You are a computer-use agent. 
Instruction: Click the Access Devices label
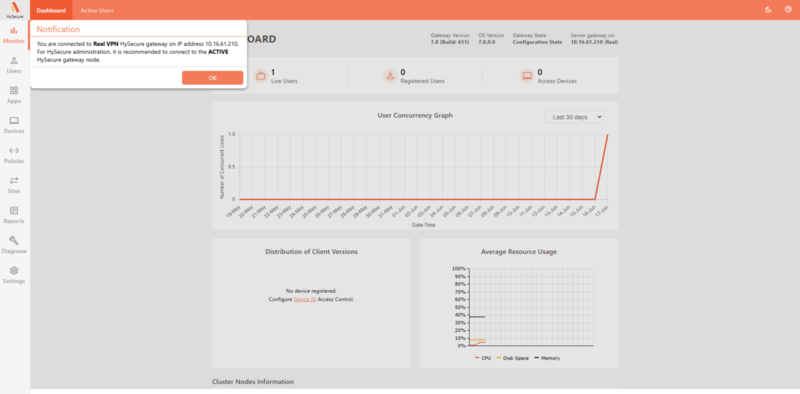coord(557,81)
